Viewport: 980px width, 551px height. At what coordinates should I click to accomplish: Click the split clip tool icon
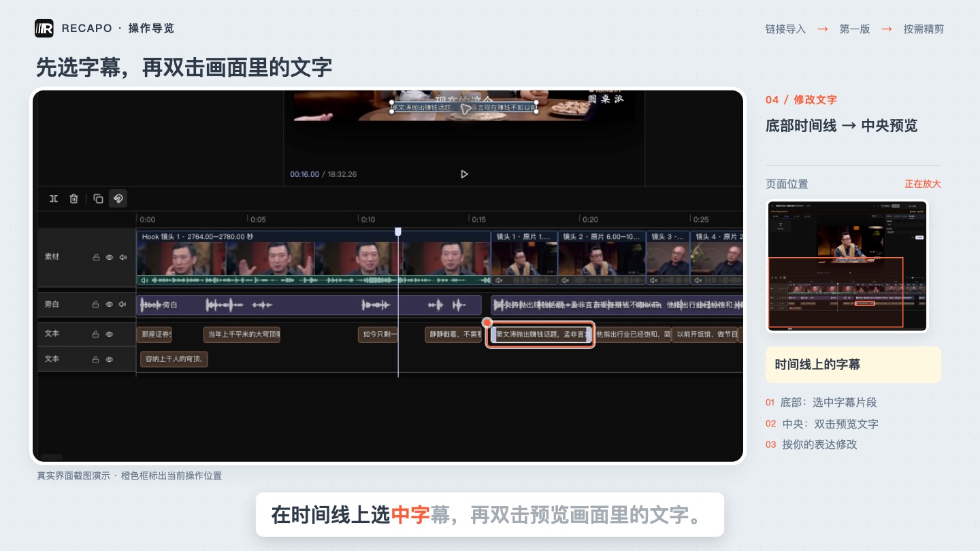pyautogui.click(x=54, y=199)
